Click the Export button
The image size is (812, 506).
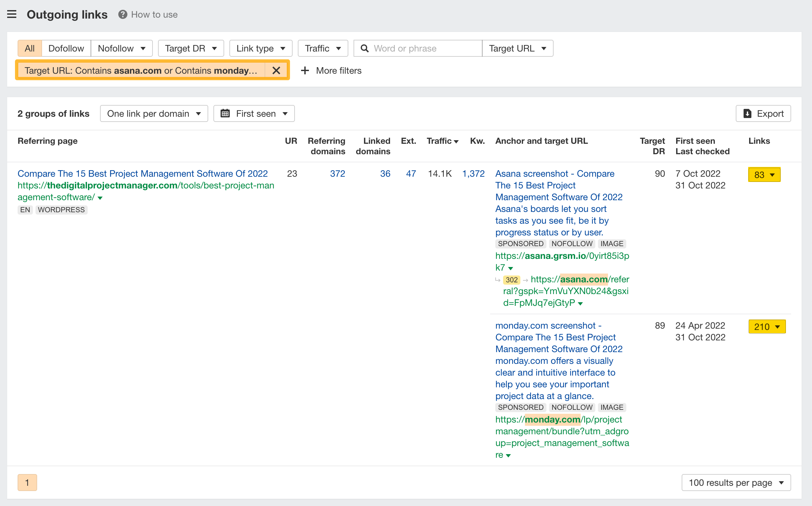click(763, 113)
